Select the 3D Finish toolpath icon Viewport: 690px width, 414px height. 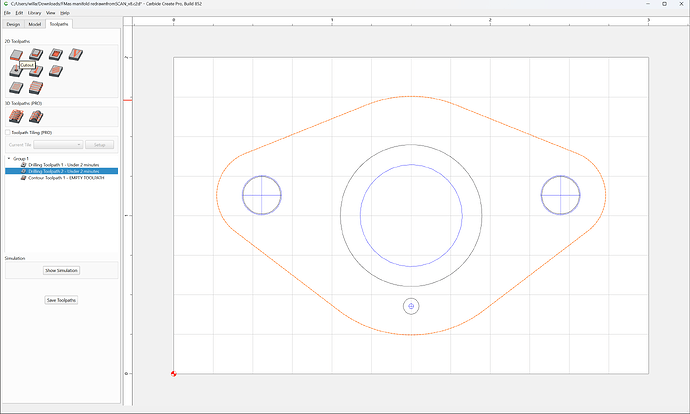[x=36, y=117]
